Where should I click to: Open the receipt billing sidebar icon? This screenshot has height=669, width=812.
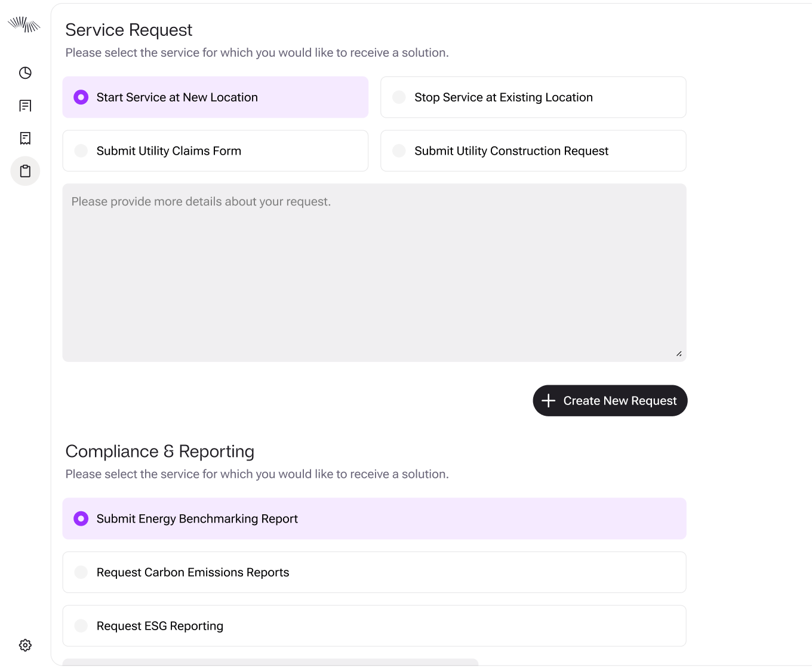(25, 139)
